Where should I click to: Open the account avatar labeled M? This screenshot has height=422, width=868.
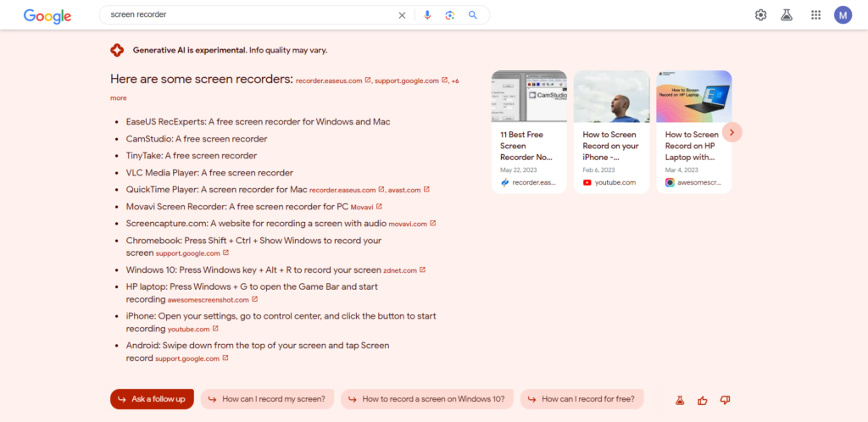pos(843,15)
